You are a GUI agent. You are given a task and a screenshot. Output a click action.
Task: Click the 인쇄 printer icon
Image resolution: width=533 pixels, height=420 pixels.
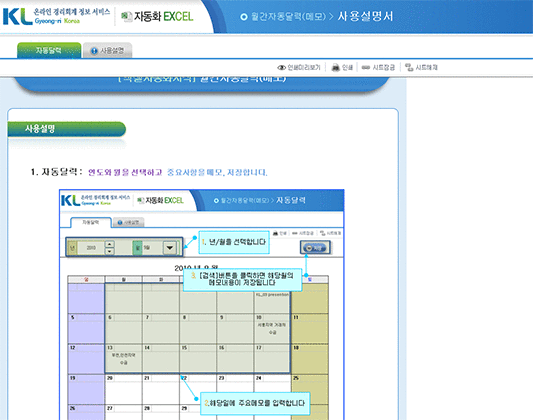coord(336,68)
